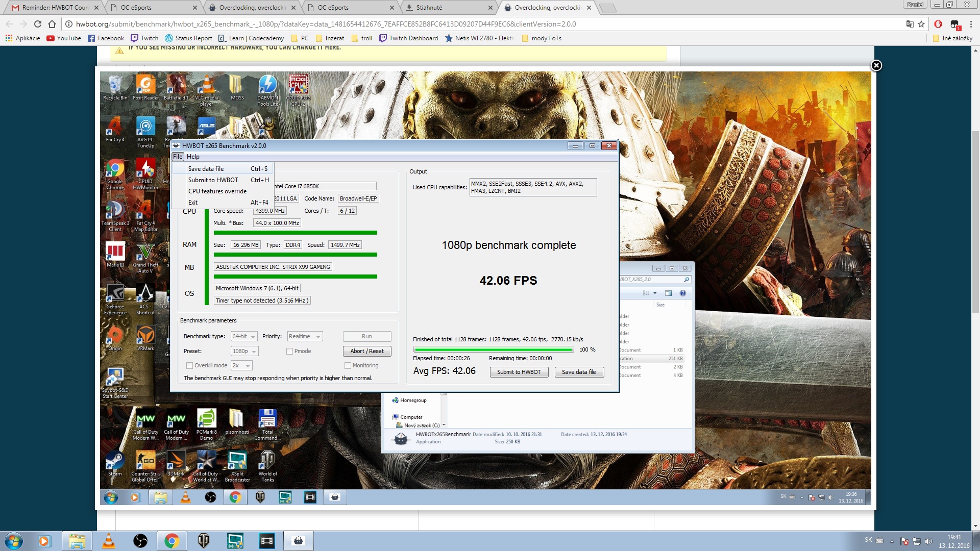This screenshot has width=980, height=551.
Task: Open Chrome menu with three dots
Action: point(970,24)
